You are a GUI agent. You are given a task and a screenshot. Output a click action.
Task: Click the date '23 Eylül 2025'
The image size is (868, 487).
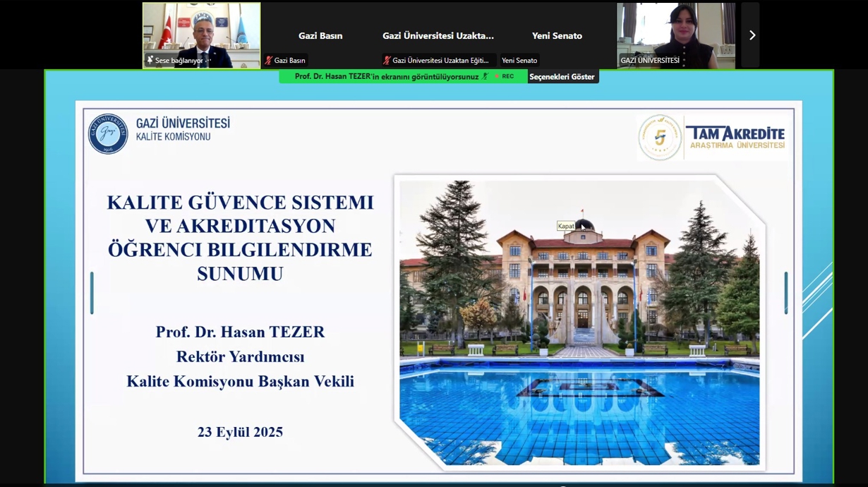pos(241,432)
